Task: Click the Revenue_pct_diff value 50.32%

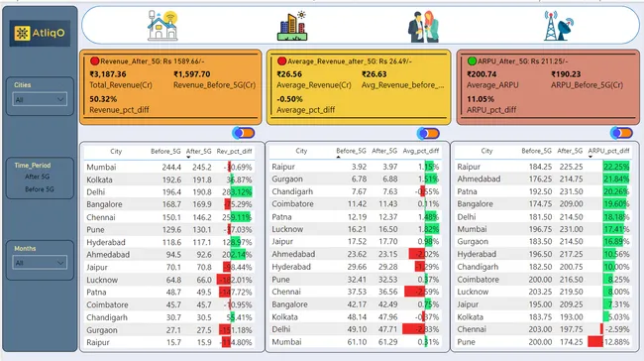Action: coord(103,99)
